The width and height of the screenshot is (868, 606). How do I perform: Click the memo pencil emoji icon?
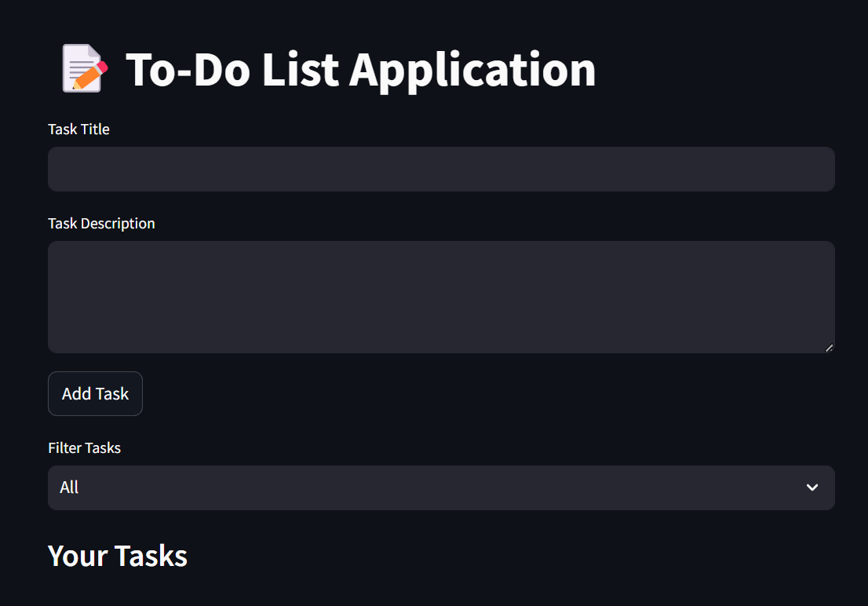point(84,68)
